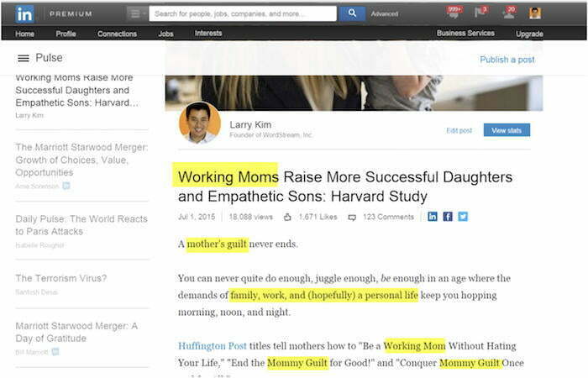
Task: Open Daily Pulse Paris Attacks article
Action: [81, 225]
